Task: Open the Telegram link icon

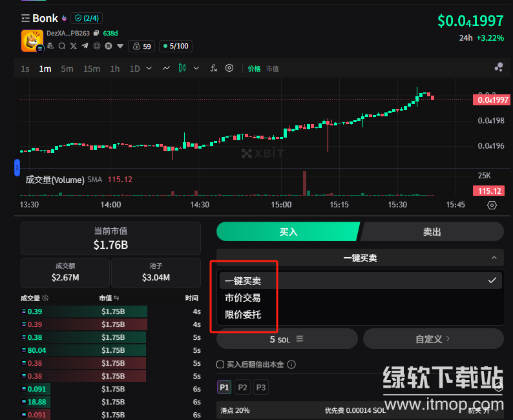Action: (85, 46)
